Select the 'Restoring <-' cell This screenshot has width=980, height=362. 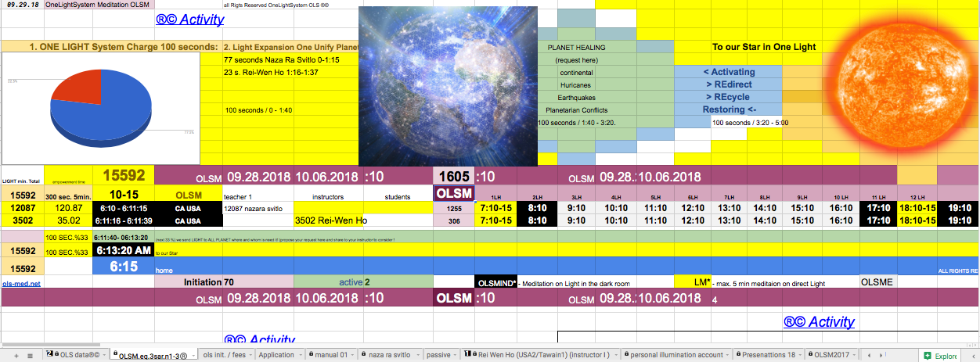point(728,109)
